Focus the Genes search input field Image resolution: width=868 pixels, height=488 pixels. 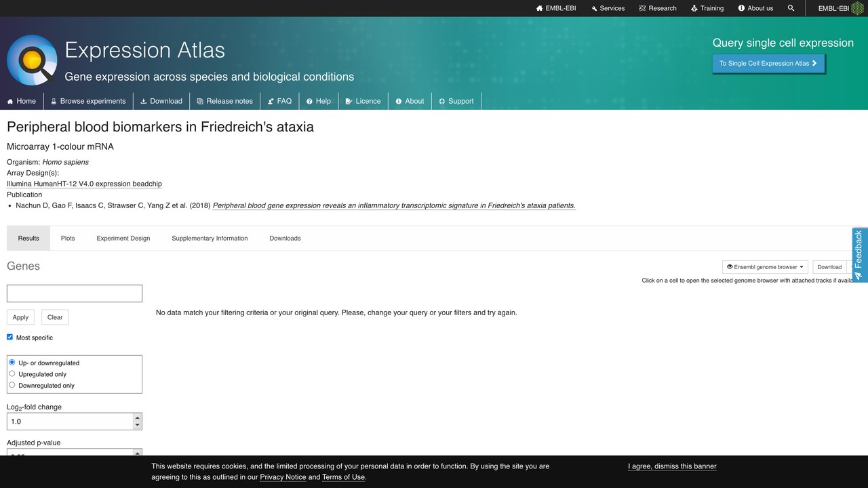[x=75, y=293]
